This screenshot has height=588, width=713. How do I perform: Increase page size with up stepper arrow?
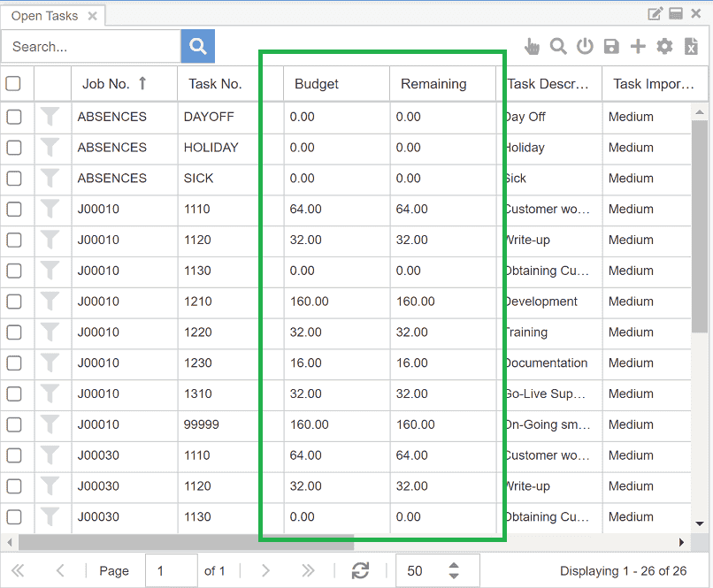(454, 565)
